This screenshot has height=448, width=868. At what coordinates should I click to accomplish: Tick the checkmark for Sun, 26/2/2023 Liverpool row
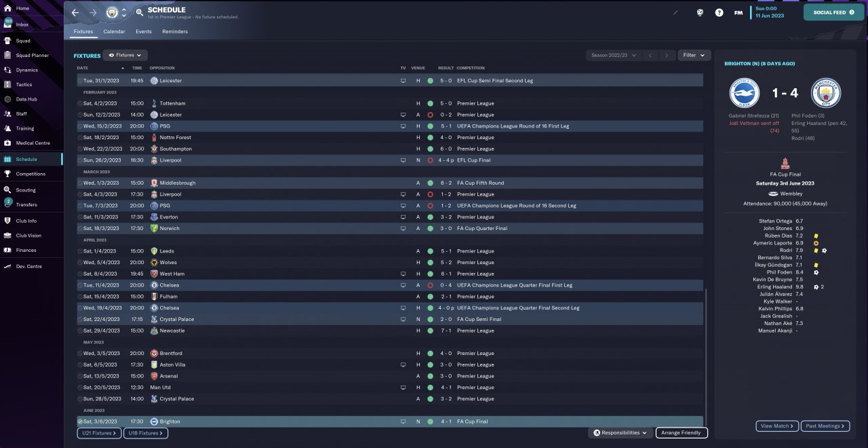80,160
